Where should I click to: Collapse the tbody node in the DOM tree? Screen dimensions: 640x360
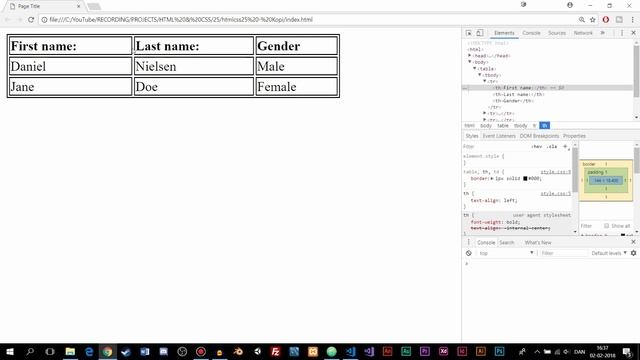(480, 75)
